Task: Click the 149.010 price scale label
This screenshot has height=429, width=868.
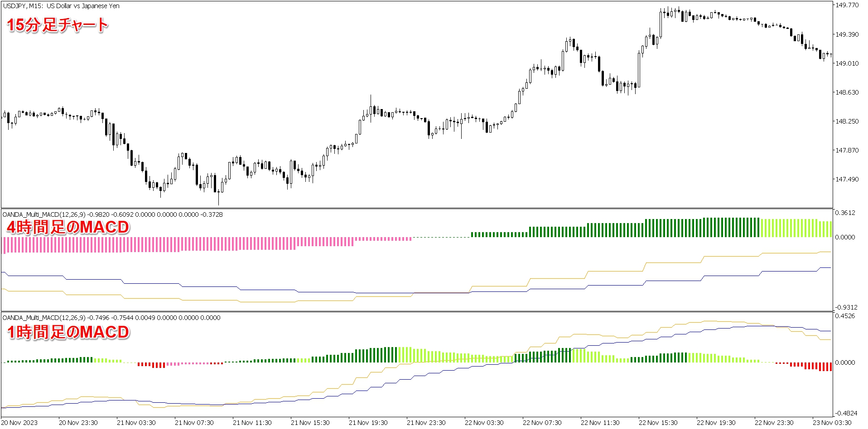Action: (x=847, y=63)
